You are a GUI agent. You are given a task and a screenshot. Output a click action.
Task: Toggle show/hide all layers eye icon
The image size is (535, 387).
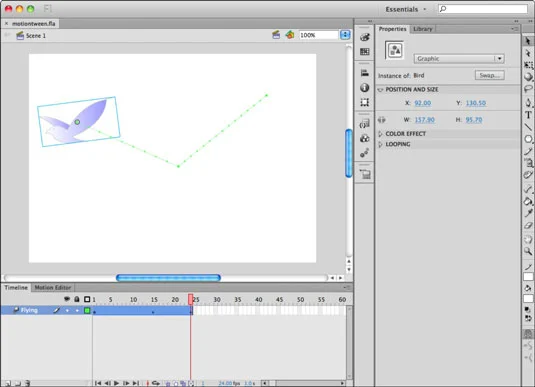pos(67,299)
